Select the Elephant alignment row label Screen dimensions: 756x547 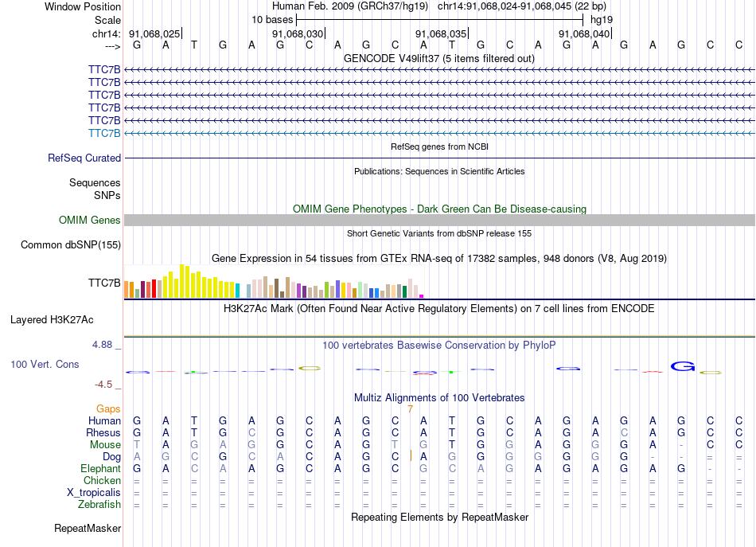(x=100, y=469)
